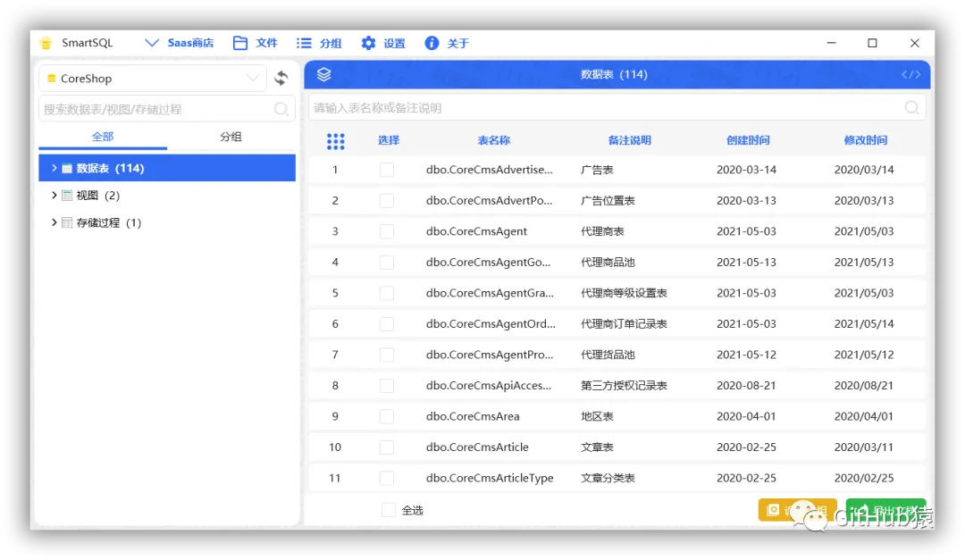Open the Saas商店 connection dropdown
This screenshot has width=965, height=560.
click(179, 43)
